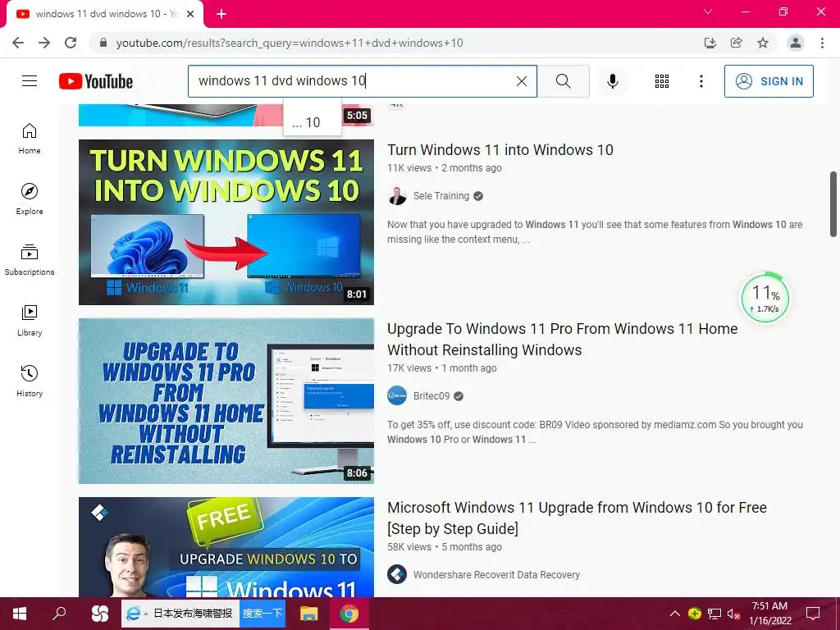The width and height of the screenshot is (840, 630).
Task: Open taskbar search magnifier
Action: click(x=59, y=614)
